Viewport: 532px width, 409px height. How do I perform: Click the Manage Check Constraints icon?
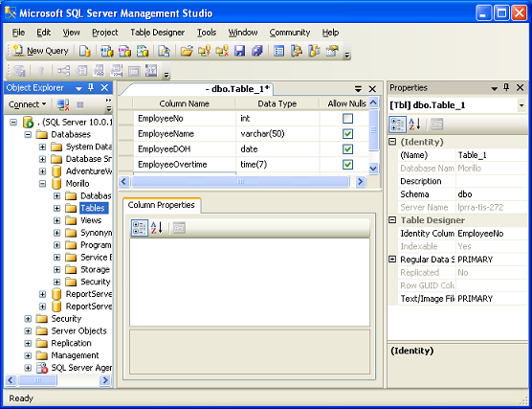[x=134, y=71]
